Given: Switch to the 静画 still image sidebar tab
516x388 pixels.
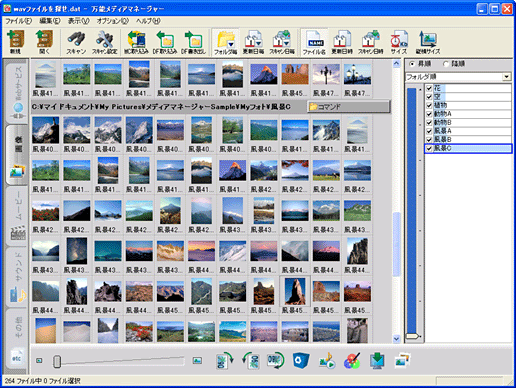Looking at the screenshot, I should click(x=17, y=155).
